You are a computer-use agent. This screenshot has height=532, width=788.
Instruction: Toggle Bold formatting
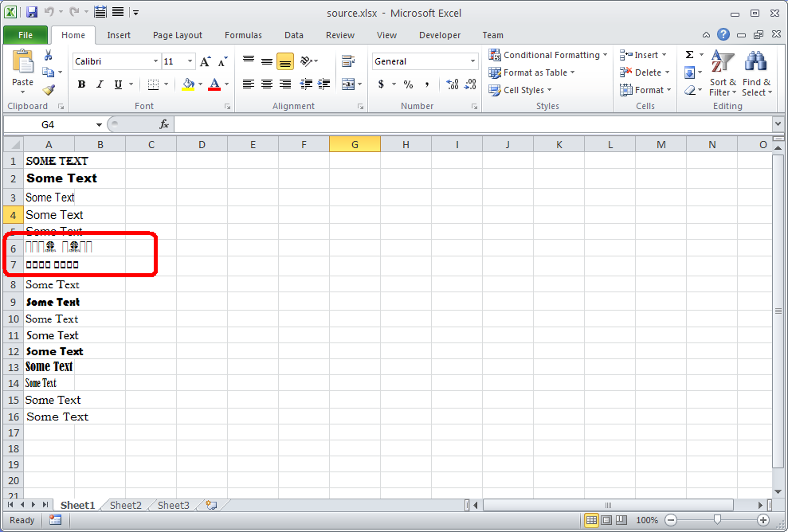[81, 84]
